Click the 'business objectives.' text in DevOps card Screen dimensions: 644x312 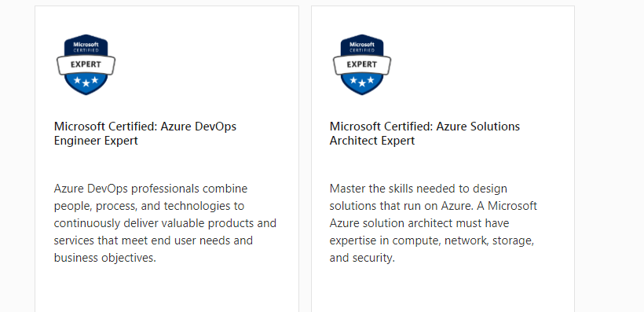105,258
